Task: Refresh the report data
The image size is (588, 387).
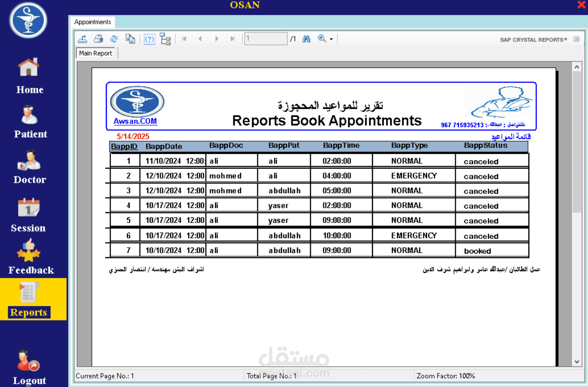Action: pyautogui.click(x=114, y=39)
